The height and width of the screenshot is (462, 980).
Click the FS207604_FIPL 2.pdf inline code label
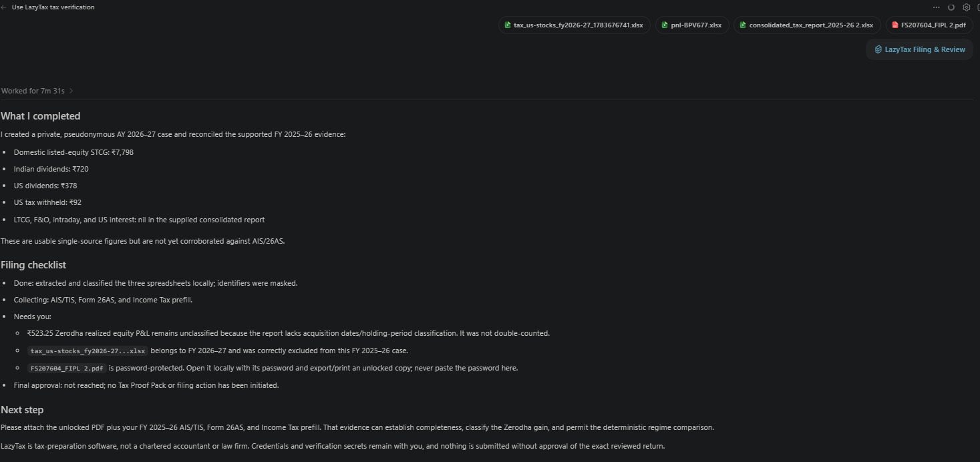[x=67, y=369]
